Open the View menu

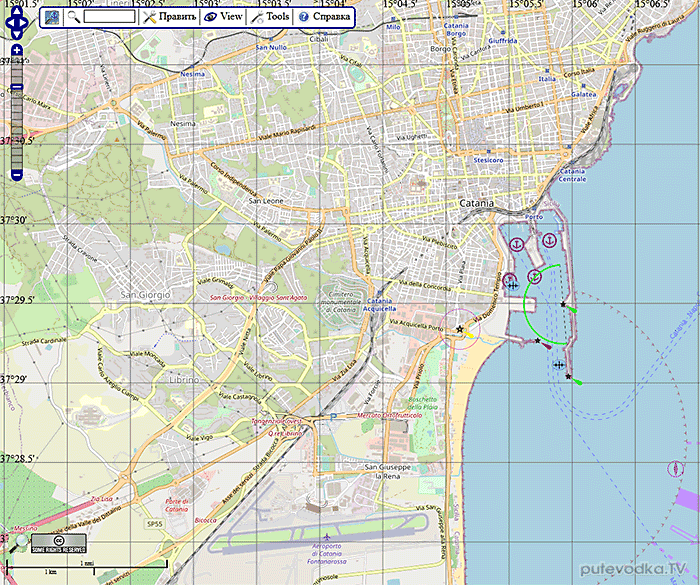pos(223,17)
